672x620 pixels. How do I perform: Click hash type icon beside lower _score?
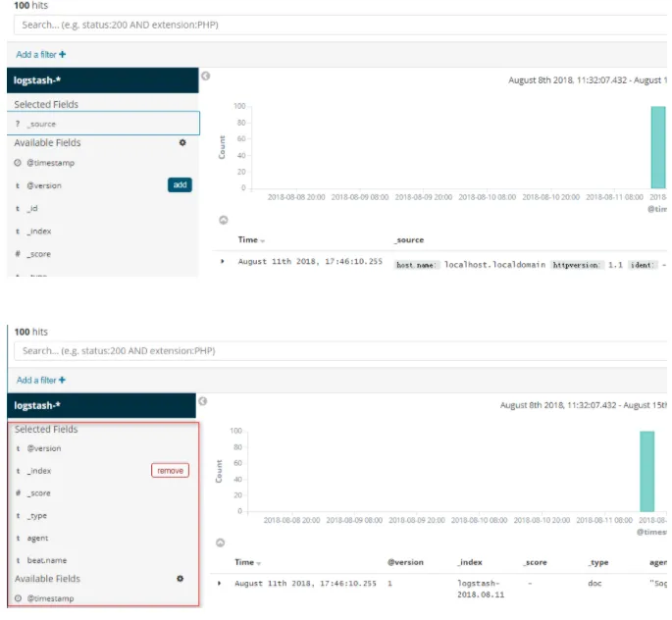pos(18,492)
